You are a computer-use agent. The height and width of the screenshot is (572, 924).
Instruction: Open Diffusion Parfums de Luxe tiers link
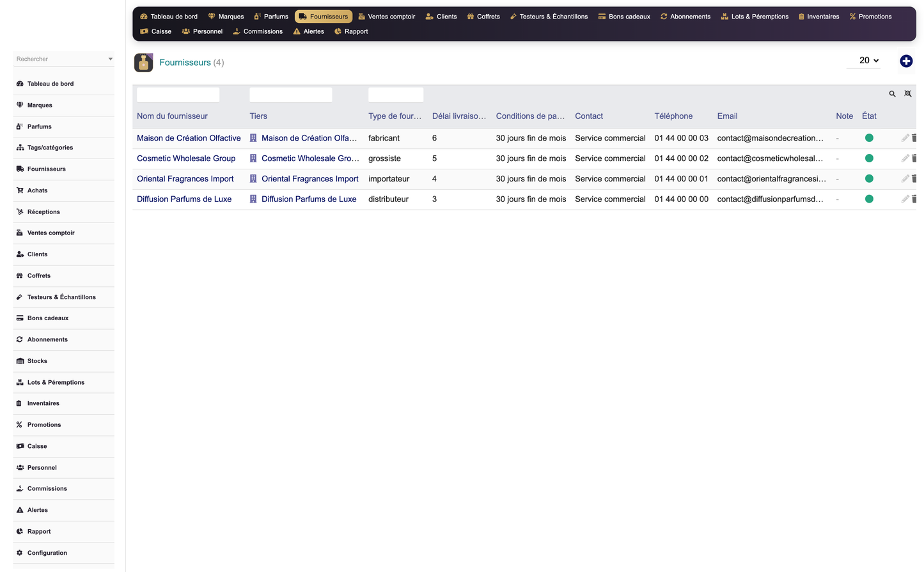(x=309, y=199)
